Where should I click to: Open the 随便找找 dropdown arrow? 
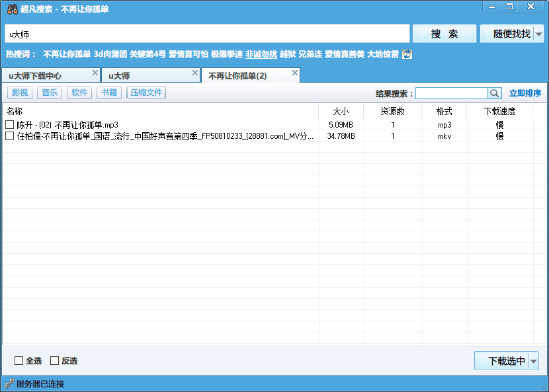pos(539,34)
